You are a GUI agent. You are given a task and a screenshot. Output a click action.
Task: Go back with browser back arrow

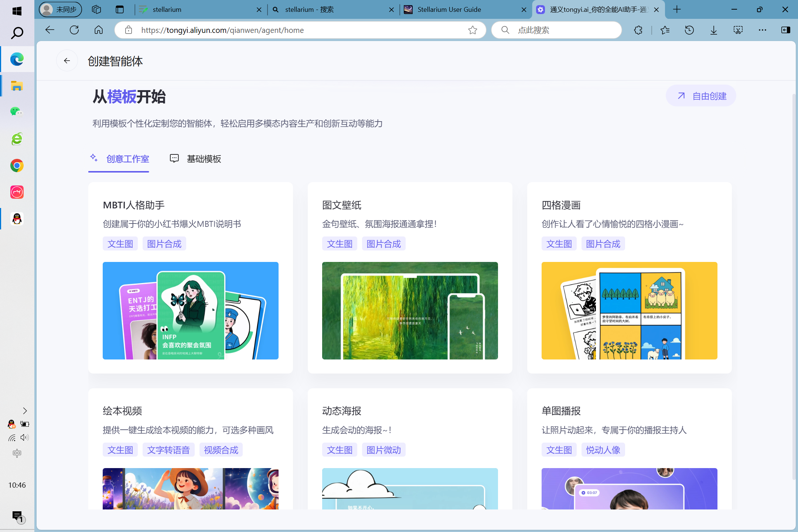pos(50,30)
